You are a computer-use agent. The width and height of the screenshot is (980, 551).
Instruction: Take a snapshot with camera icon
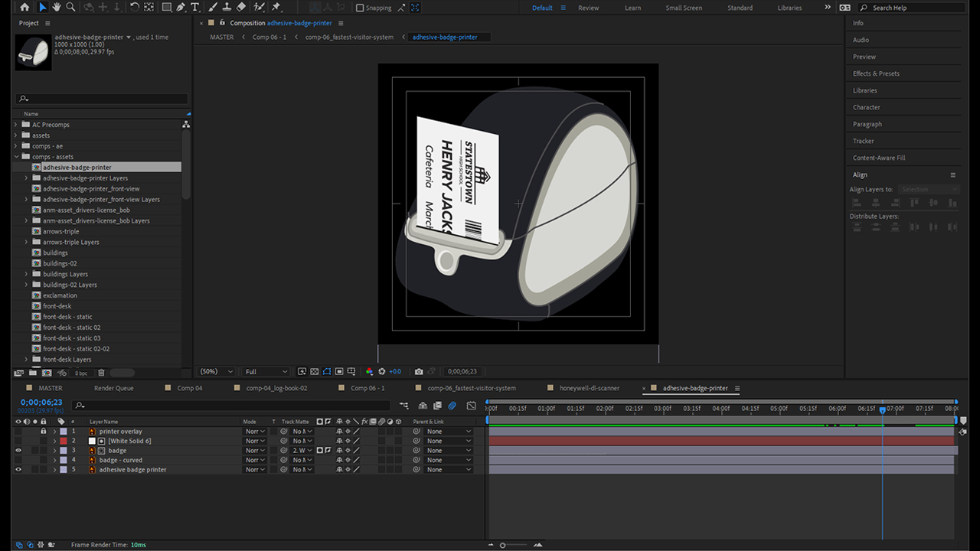tap(418, 371)
